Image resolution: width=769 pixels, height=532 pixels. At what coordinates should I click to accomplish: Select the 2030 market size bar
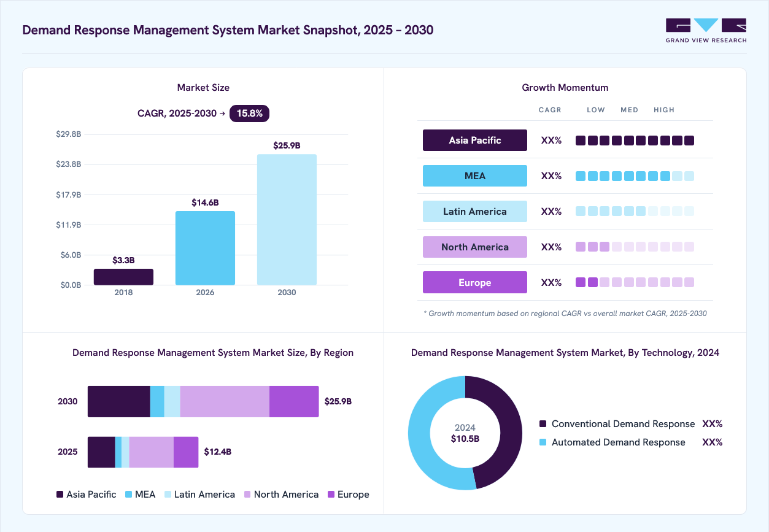pyautogui.click(x=287, y=220)
